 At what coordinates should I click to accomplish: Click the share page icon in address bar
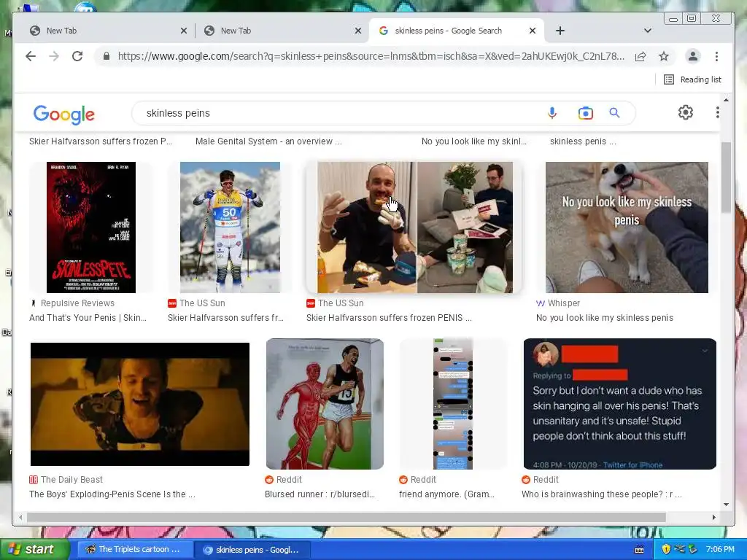coord(640,56)
